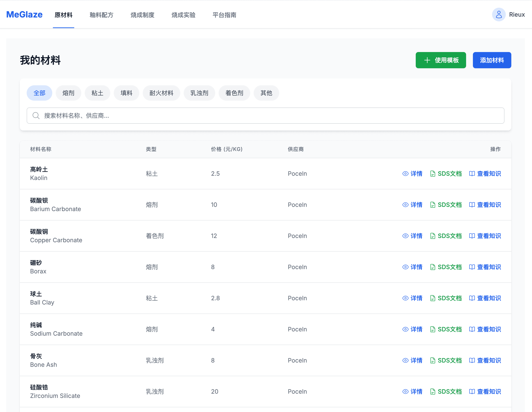View 详情 for Ball Clay

[412, 298]
